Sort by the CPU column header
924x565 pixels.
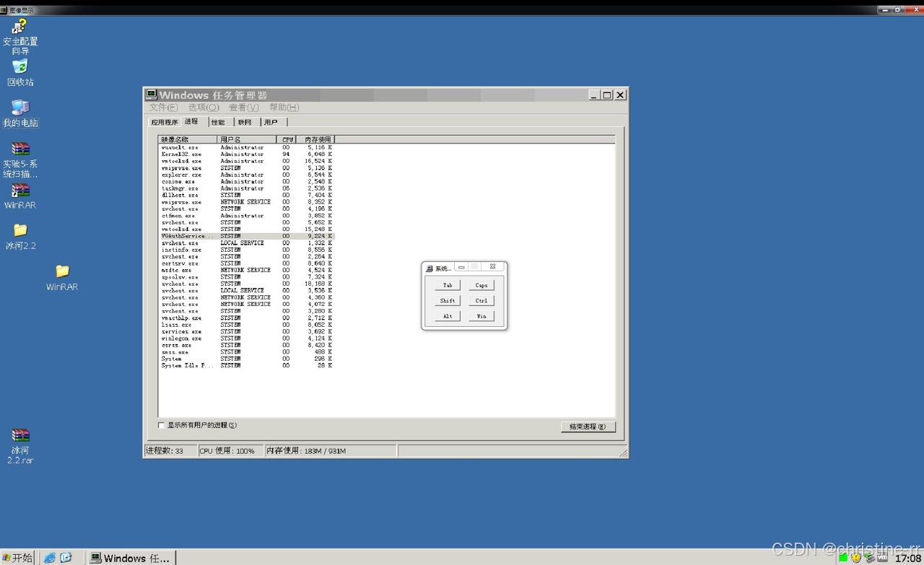click(x=286, y=139)
